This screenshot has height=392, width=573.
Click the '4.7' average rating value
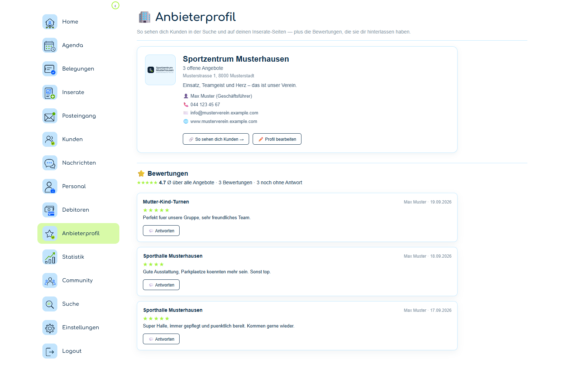pyautogui.click(x=162, y=182)
